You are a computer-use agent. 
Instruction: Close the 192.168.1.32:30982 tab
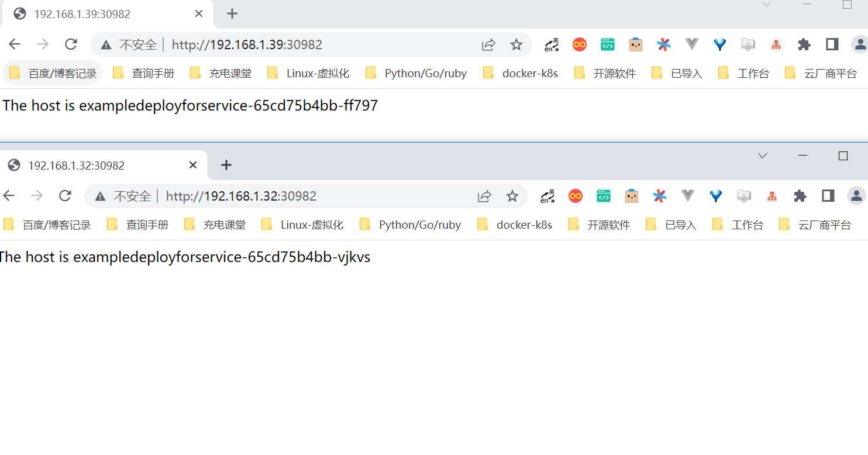(x=193, y=166)
